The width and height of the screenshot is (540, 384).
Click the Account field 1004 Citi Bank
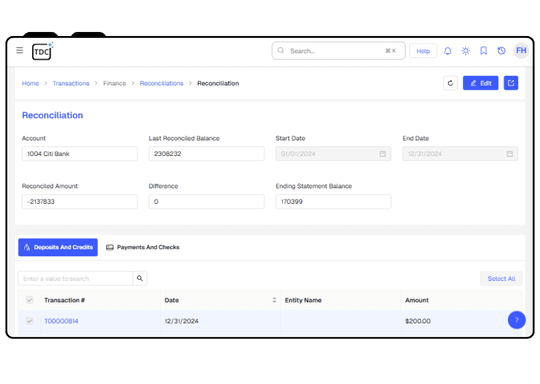[x=80, y=154]
